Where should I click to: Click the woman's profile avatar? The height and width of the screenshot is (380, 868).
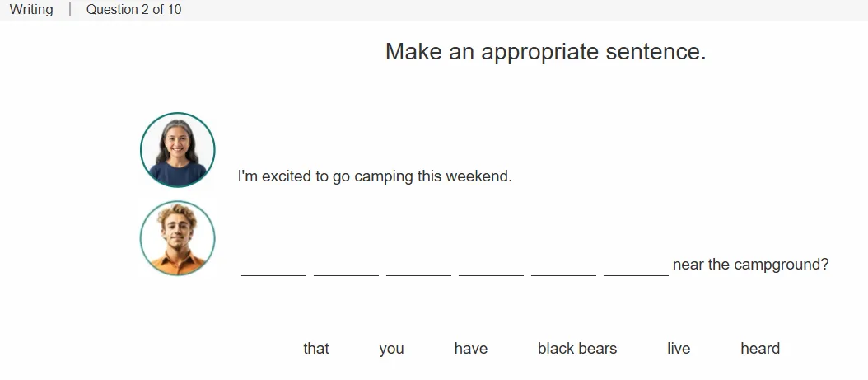pyautogui.click(x=178, y=149)
